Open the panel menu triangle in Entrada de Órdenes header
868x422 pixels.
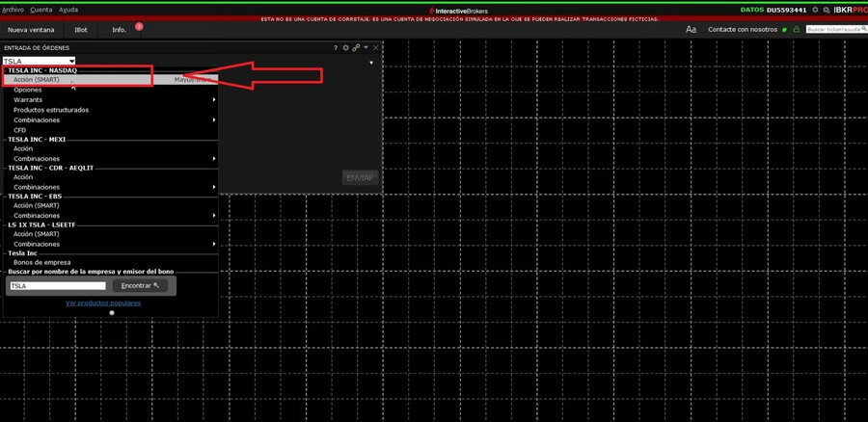coord(366,47)
